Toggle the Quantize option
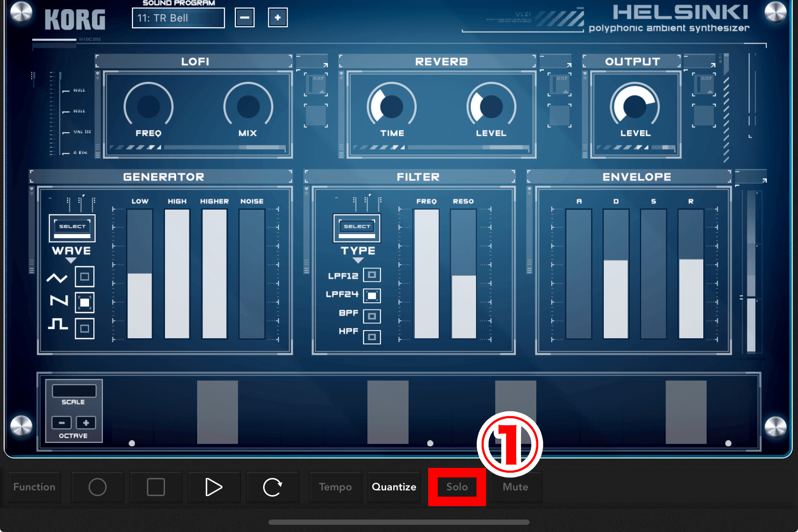The height and width of the screenshot is (532, 798). pos(394,487)
